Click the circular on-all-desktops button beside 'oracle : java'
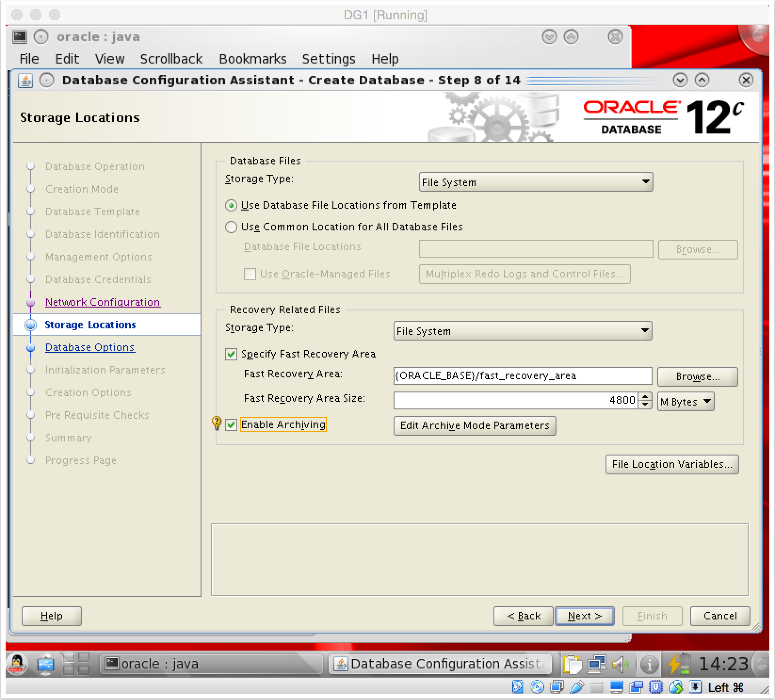775x700 pixels. [41, 37]
